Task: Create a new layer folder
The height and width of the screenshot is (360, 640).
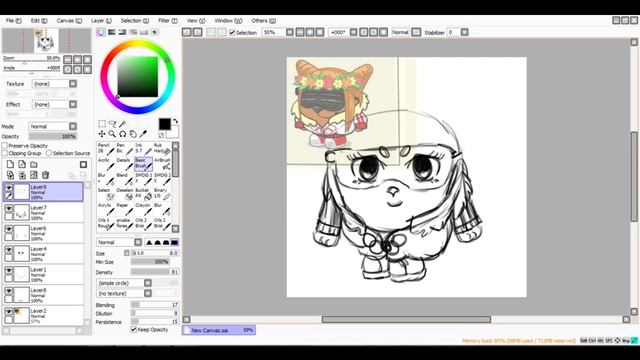Action: coord(34,164)
